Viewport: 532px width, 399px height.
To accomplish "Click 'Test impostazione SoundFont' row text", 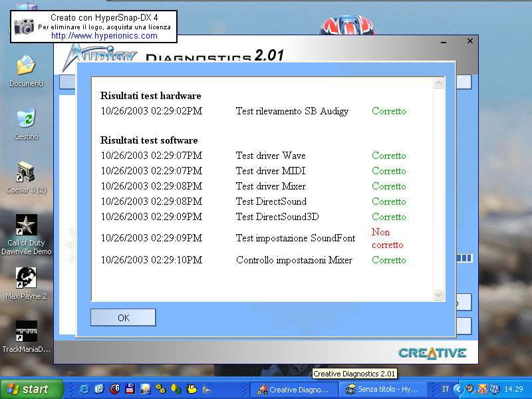I will coord(295,238).
